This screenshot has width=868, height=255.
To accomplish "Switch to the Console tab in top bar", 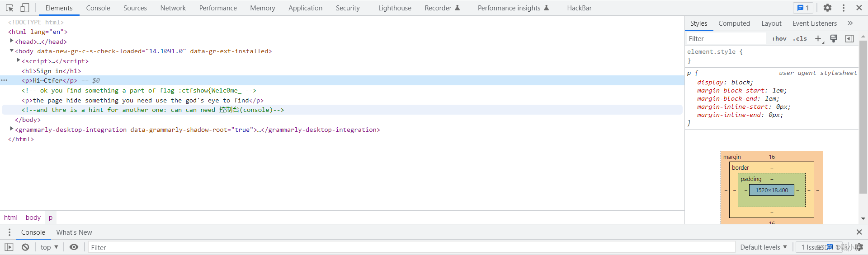I will coord(98,8).
